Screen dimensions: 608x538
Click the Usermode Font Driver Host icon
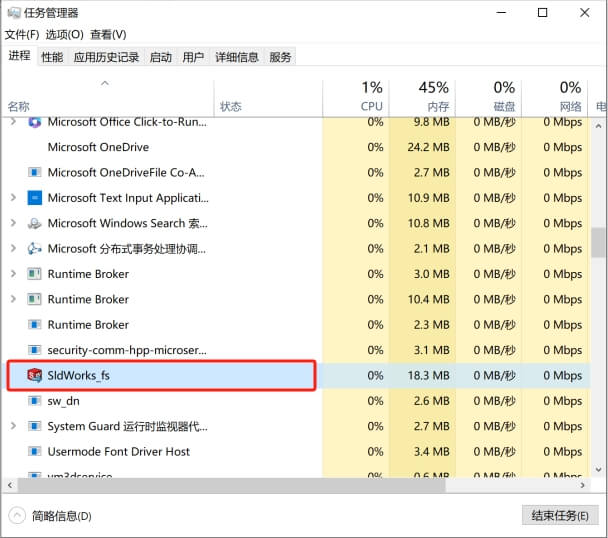(x=35, y=451)
